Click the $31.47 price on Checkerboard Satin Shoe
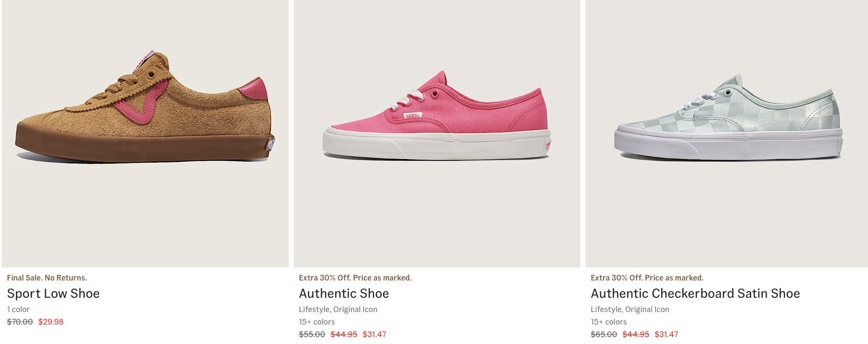The width and height of the screenshot is (868, 344). coord(666,334)
